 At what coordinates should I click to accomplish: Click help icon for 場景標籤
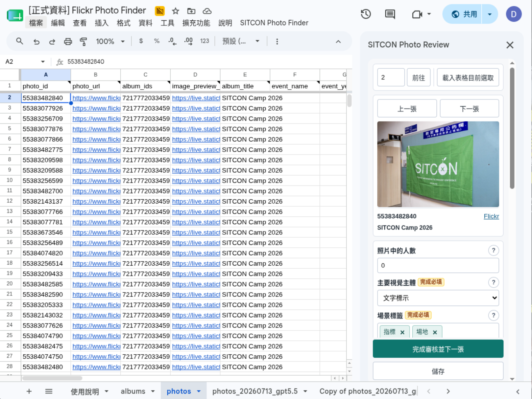coord(493,315)
